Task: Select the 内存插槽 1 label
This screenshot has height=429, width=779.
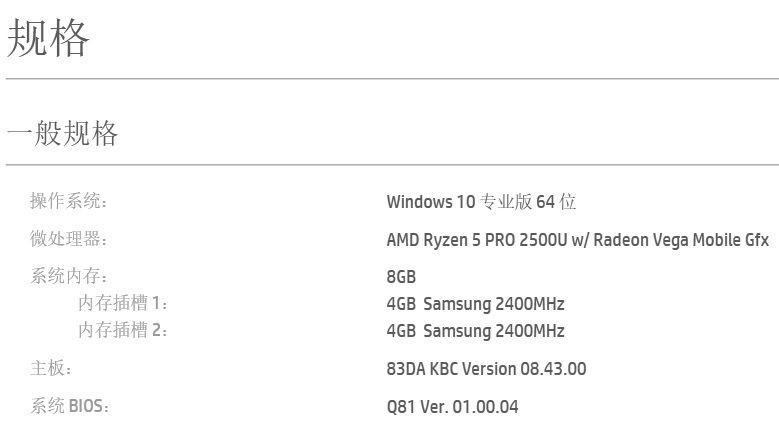Action: (123, 304)
